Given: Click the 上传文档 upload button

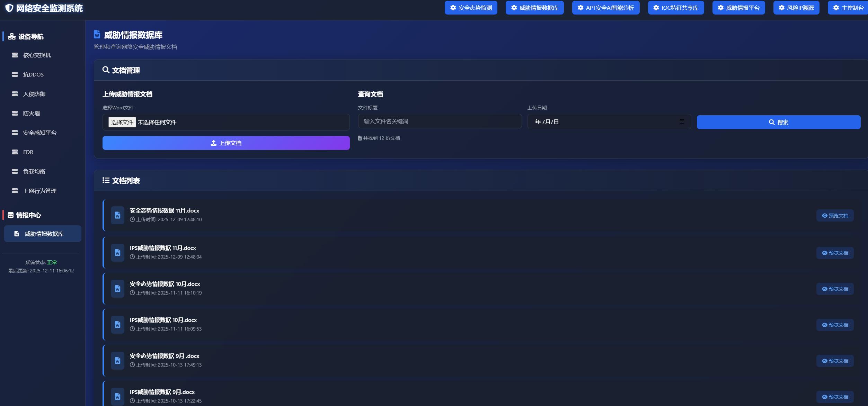Looking at the screenshot, I should [x=226, y=143].
